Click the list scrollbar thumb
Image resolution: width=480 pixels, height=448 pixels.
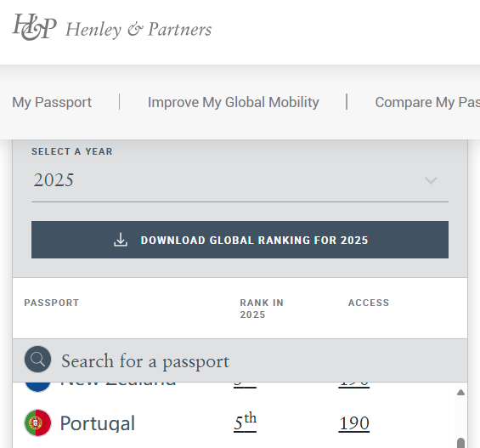(460, 443)
